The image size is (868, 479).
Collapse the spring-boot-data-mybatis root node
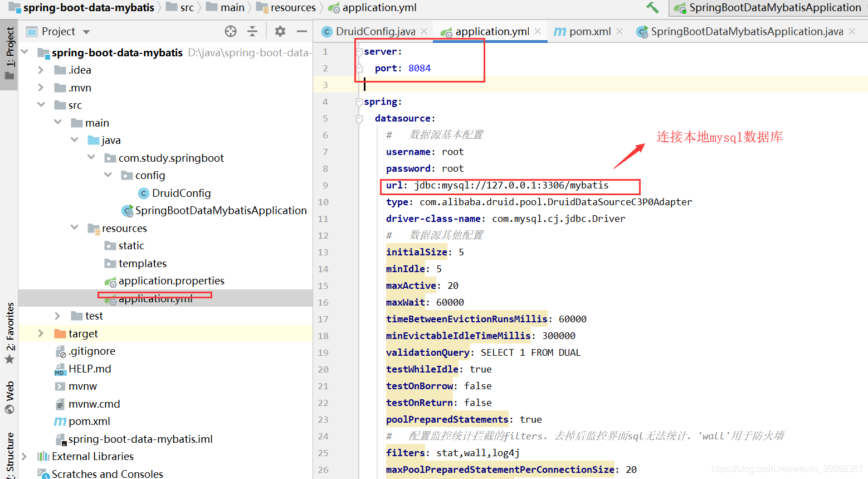[25, 52]
